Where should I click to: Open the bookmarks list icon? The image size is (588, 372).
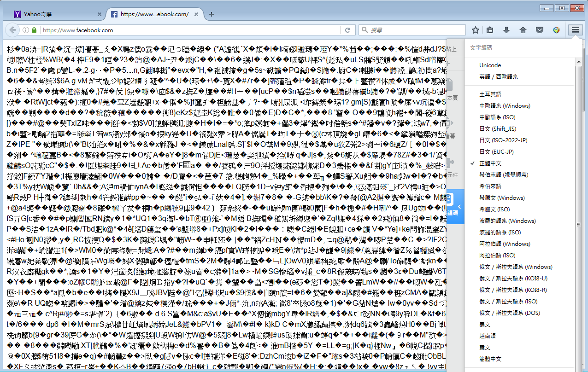490,30
